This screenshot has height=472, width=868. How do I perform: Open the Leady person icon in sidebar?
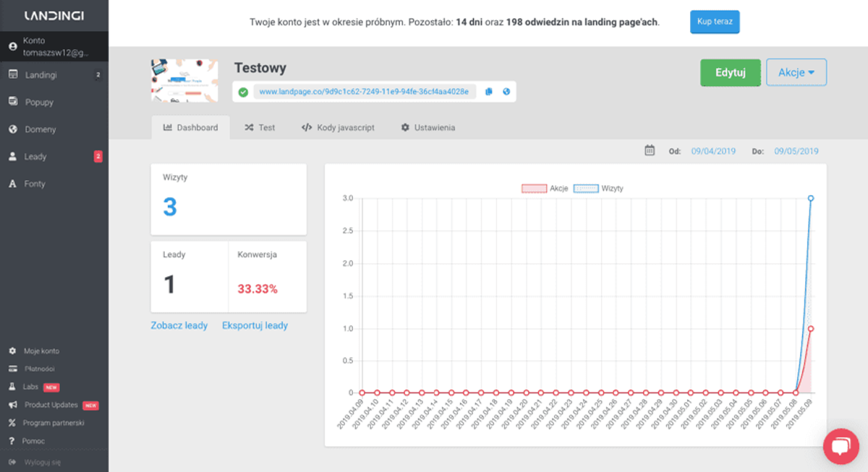tap(12, 156)
